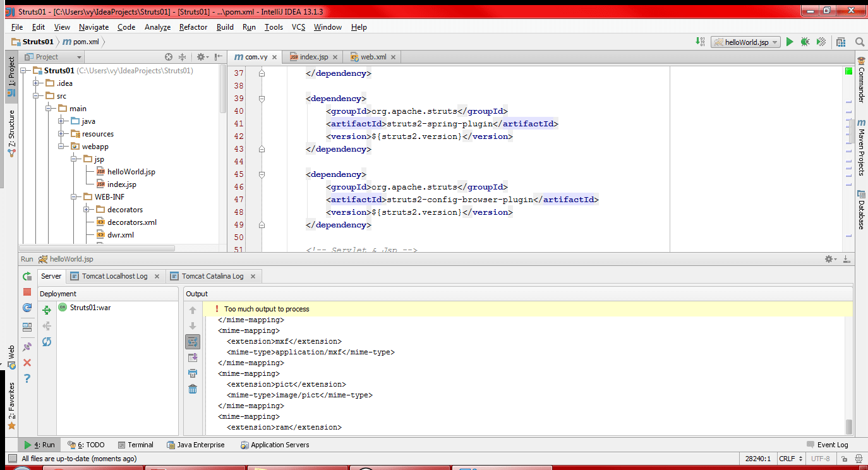868x470 pixels.
Task: Collapse all nodes in Project panel
Action: (x=183, y=57)
